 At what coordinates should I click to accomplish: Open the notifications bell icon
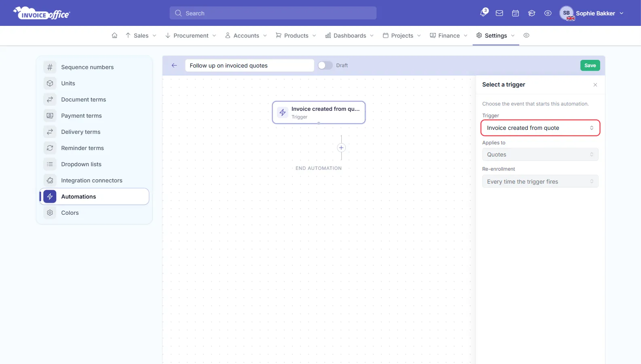483,13
